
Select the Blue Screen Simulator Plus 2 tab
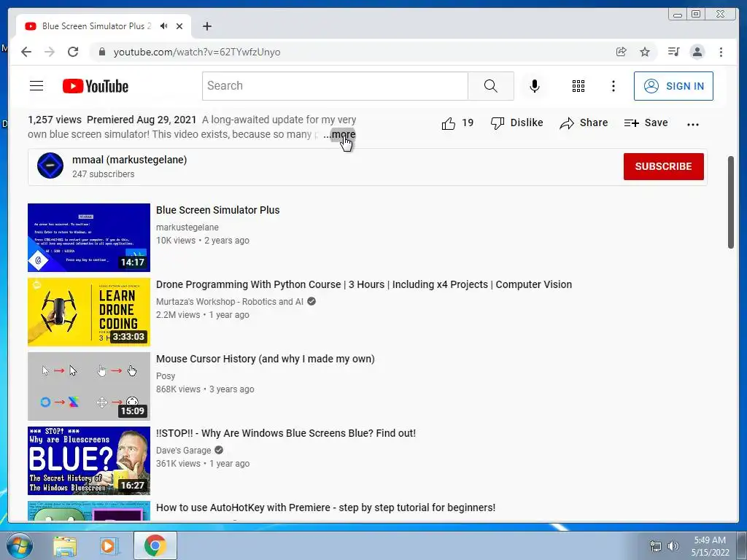click(x=97, y=26)
